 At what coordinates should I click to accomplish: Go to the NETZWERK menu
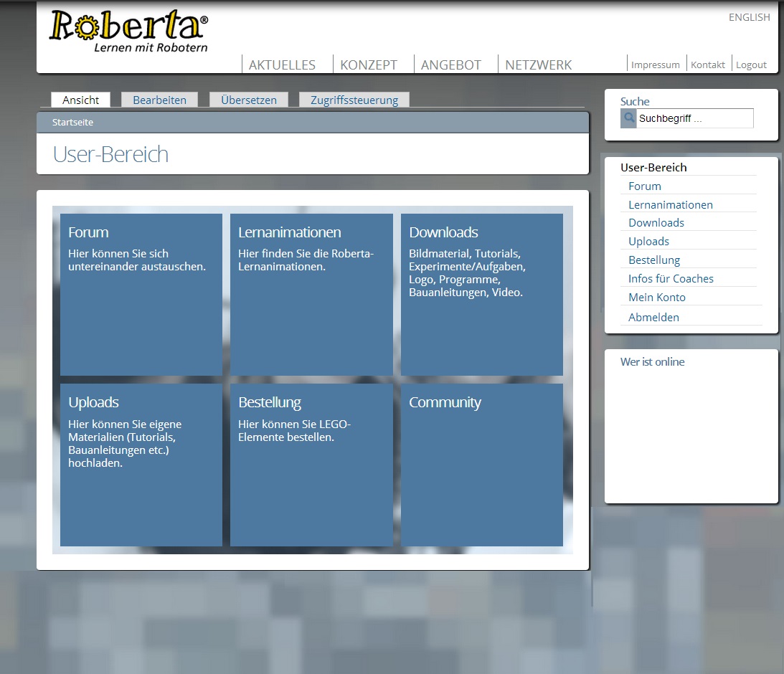pos(538,65)
